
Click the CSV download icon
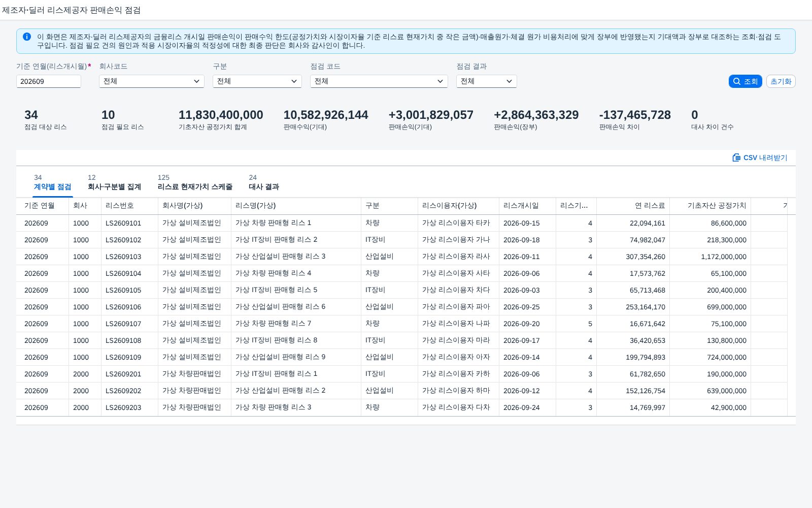pyautogui.click(x=736, y=157)
